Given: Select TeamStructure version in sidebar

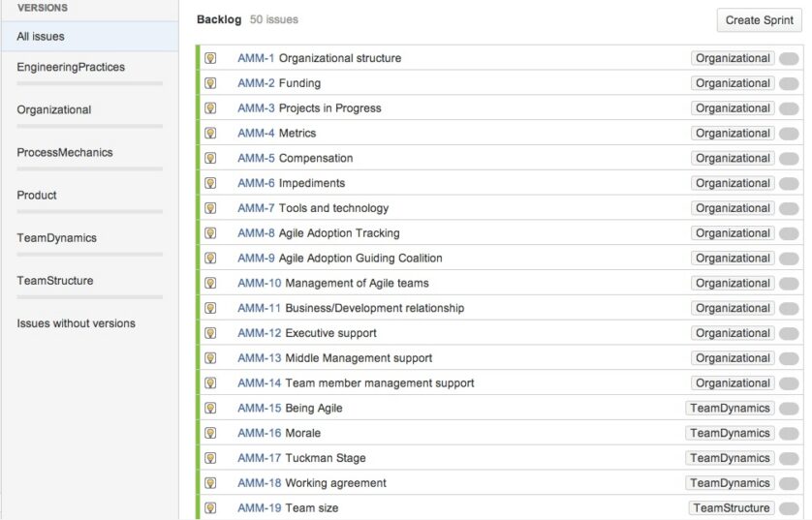Looking at the screenshot, I should (x=55, y=281).
